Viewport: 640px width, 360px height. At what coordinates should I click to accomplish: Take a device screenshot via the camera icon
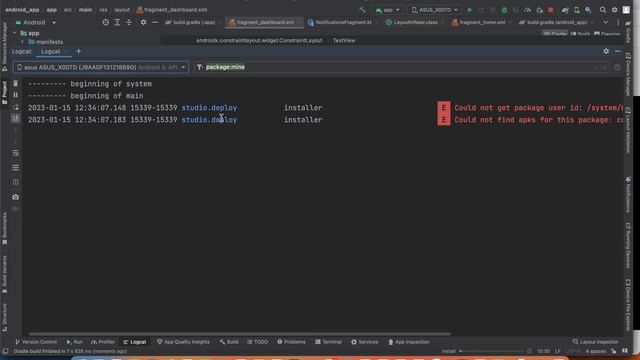pyautogui.click(x=16, y=197)
